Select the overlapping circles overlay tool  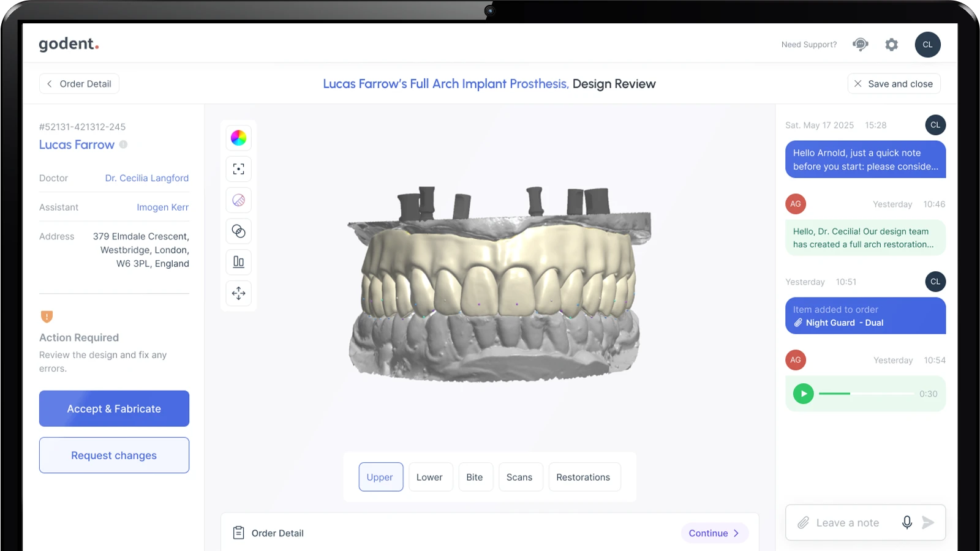pyautogui.click(x=238, y=231)
